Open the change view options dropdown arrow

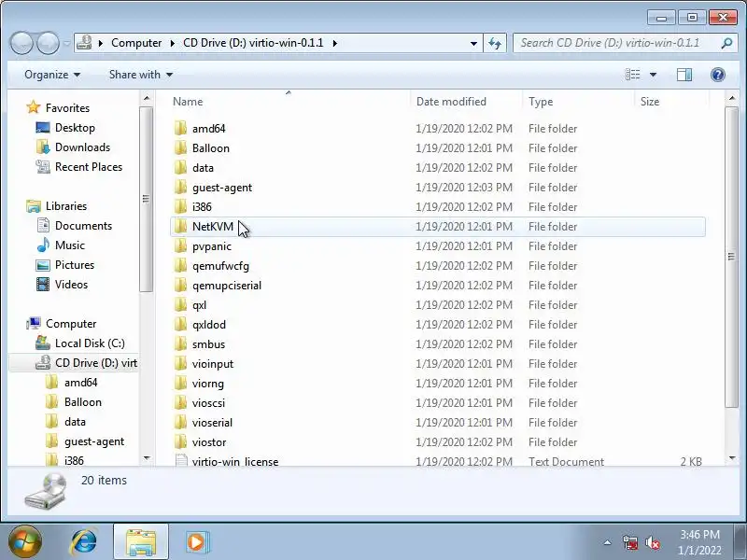[653, 75]
